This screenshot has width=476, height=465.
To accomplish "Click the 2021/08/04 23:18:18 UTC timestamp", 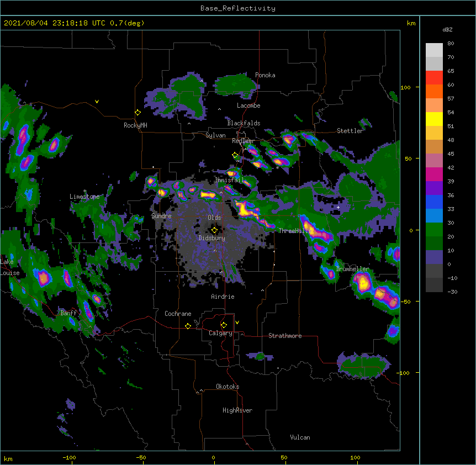I will click(55, 23).
